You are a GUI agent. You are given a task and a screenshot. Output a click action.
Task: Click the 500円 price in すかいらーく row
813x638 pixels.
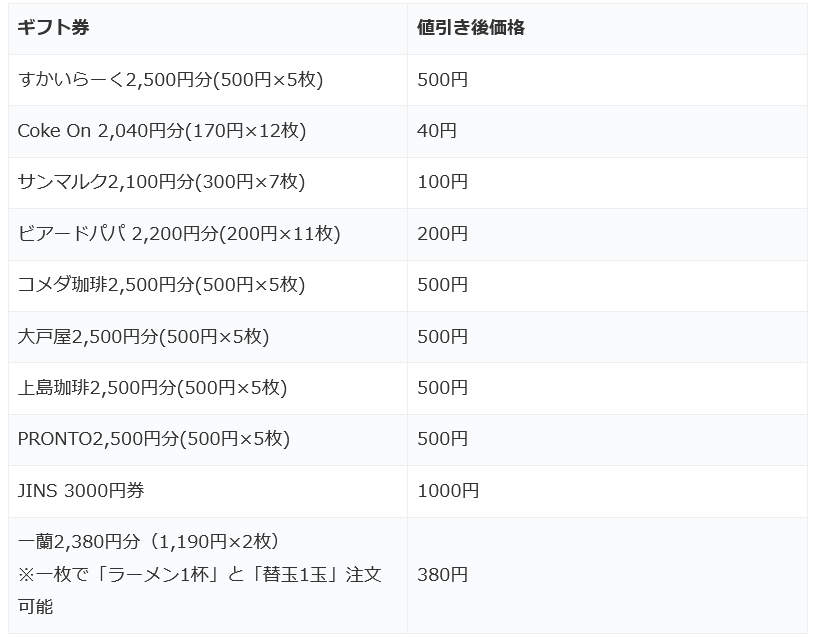tap(442, 80)
